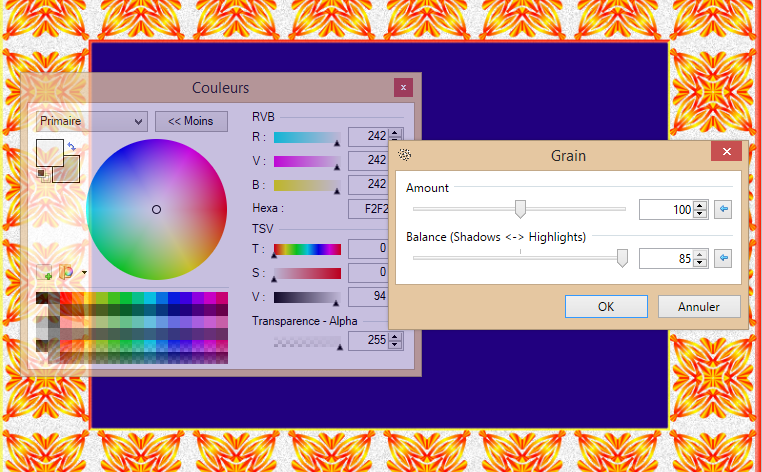Screen dimensions: 762x472
Task: Click the T hue rainbow slider
Action: pyautogui.click(x=307, y=249)
